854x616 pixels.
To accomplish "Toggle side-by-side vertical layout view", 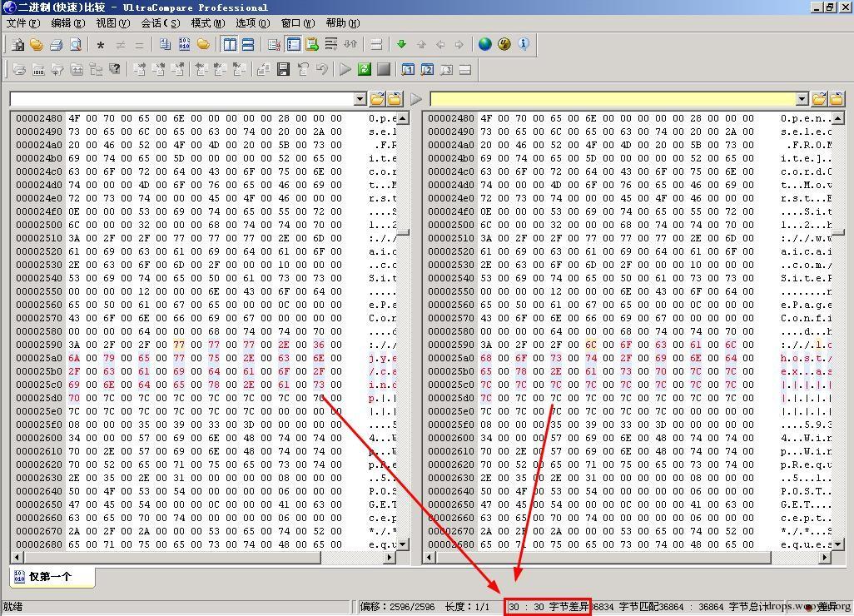I will 230,45.
